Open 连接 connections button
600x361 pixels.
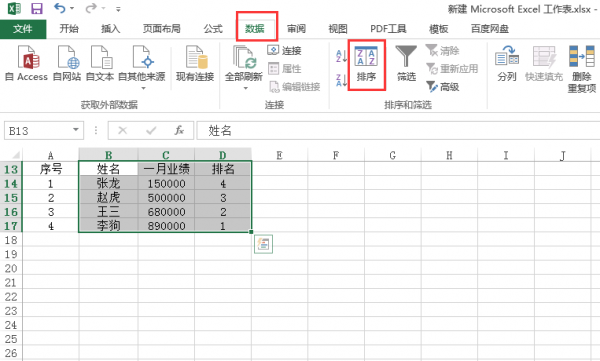pos(284,51)
